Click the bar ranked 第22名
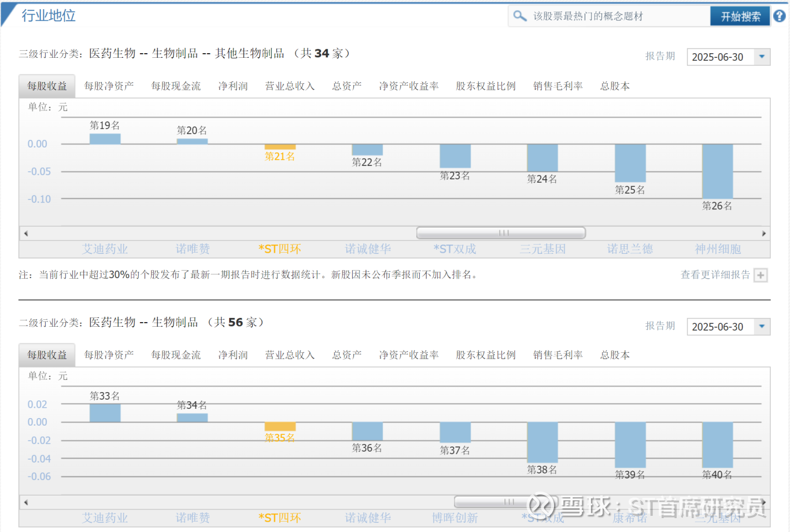Image resolution: width=790 pixels, height=532 pixels. [367, 150]
